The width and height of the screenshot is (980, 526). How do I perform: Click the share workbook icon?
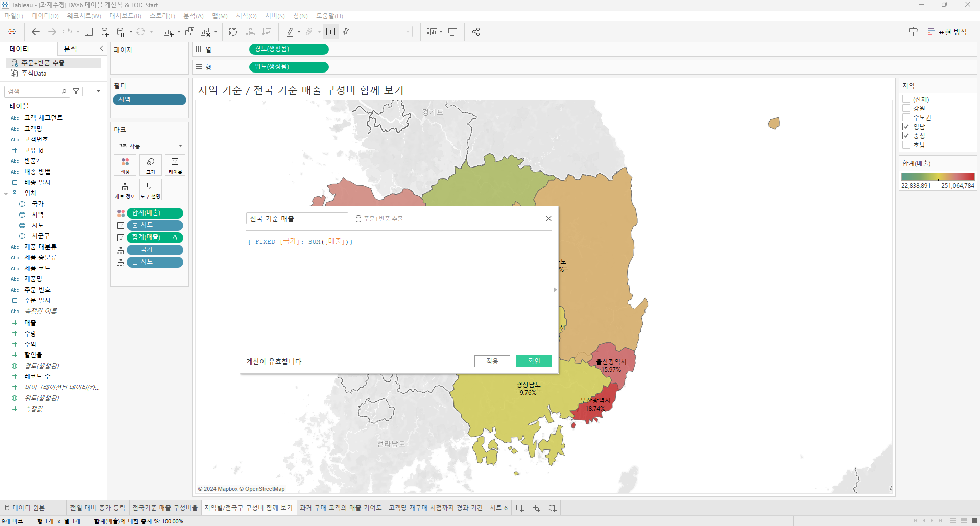click(x=476, y=32)
